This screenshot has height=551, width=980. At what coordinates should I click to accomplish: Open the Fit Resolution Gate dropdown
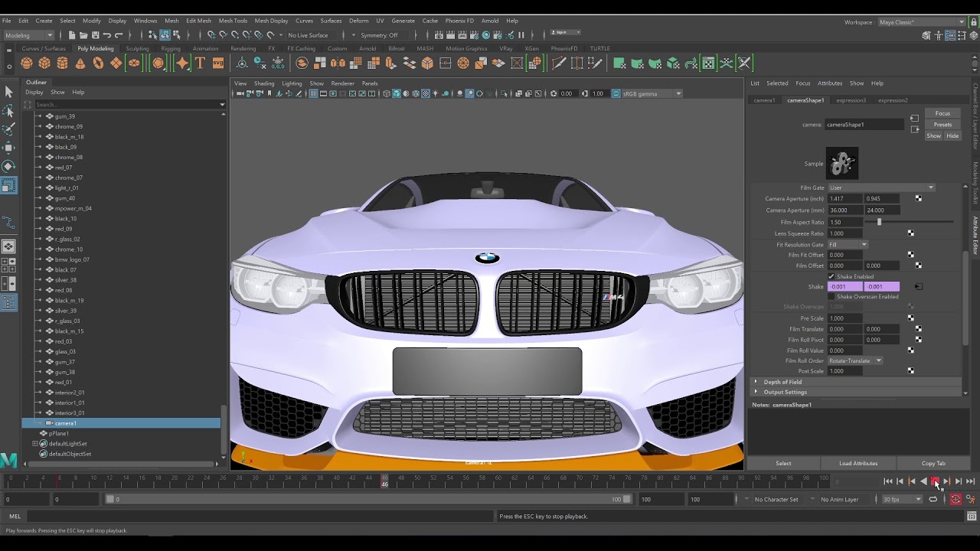click(x=848, y=244)
